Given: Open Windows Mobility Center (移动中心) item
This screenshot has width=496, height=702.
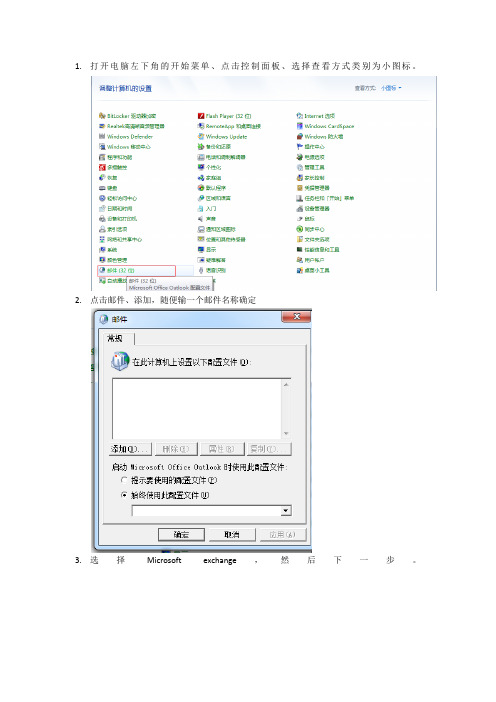Looking at the screenshot, I should pos(125,147).
